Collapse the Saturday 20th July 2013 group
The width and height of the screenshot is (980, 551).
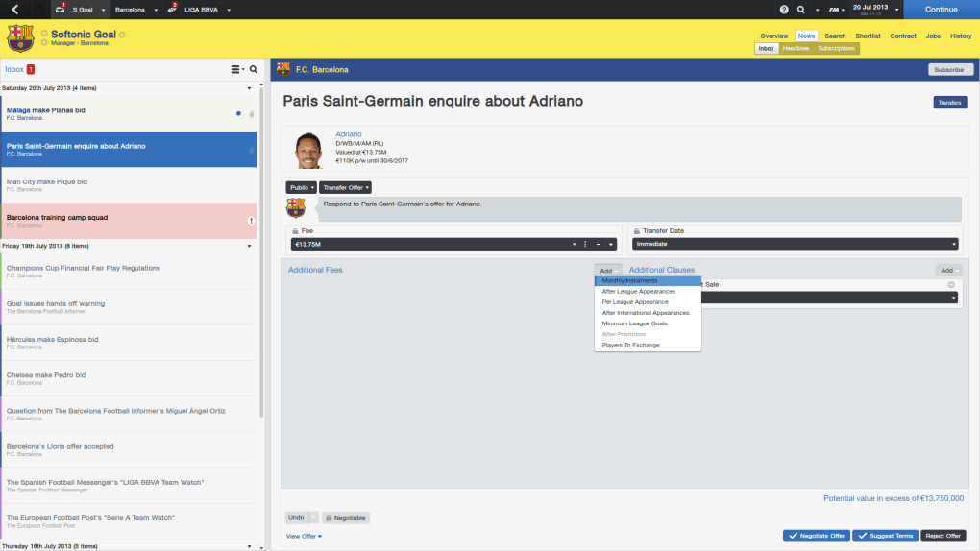(249, 88)
